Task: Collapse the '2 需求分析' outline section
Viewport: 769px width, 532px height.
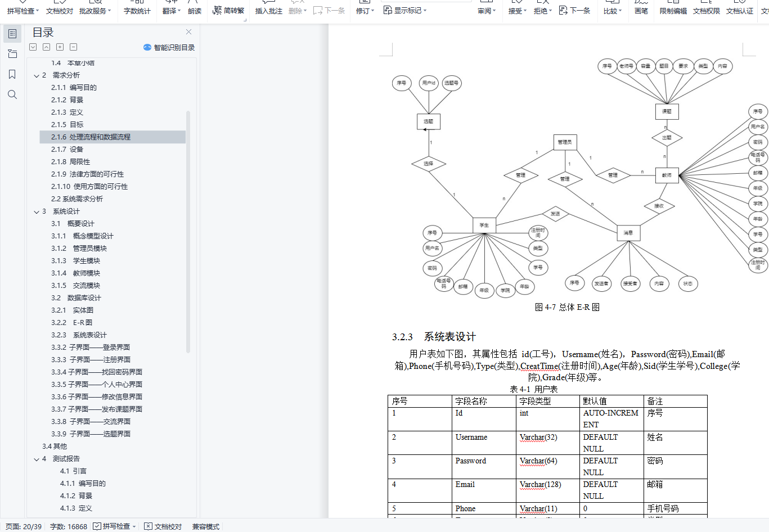Action: click(37, 75)
